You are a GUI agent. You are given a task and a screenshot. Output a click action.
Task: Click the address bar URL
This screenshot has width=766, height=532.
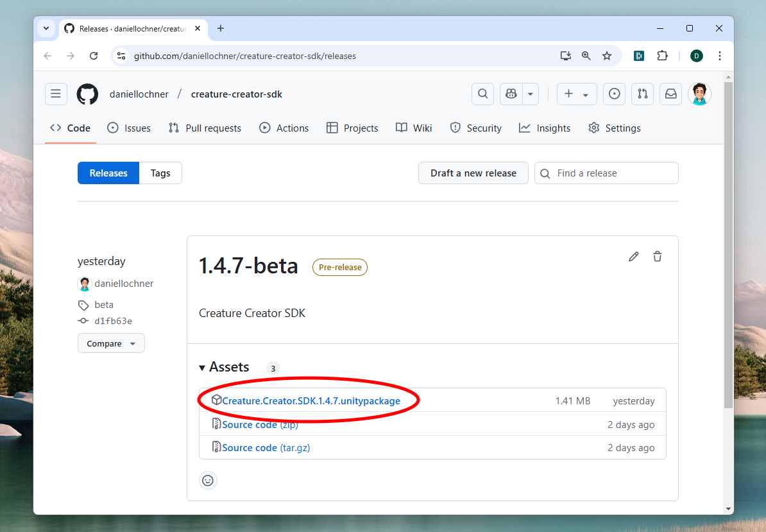(245, 56)
